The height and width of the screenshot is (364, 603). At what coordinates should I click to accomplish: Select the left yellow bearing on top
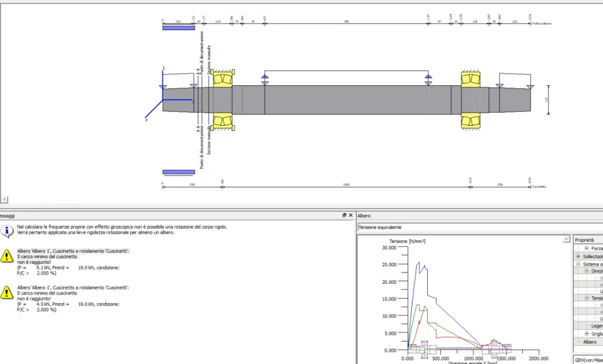[x=222, y=78]
